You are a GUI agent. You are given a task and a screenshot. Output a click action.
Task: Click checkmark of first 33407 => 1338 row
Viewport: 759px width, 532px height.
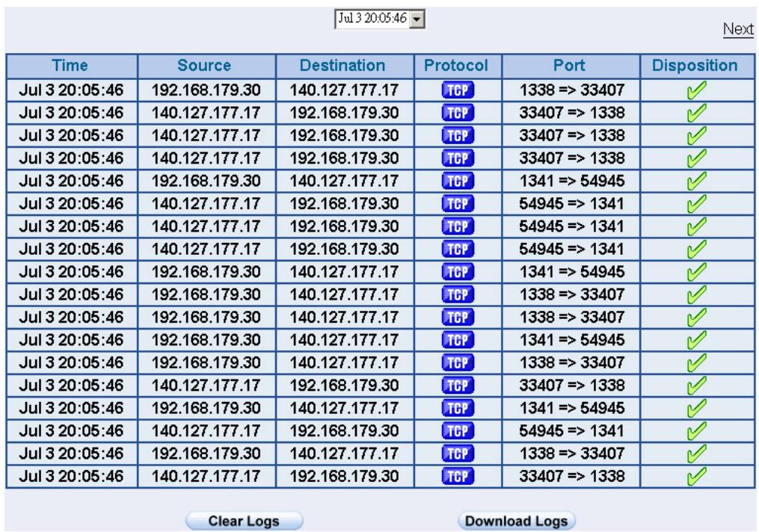tap(696, 113)
